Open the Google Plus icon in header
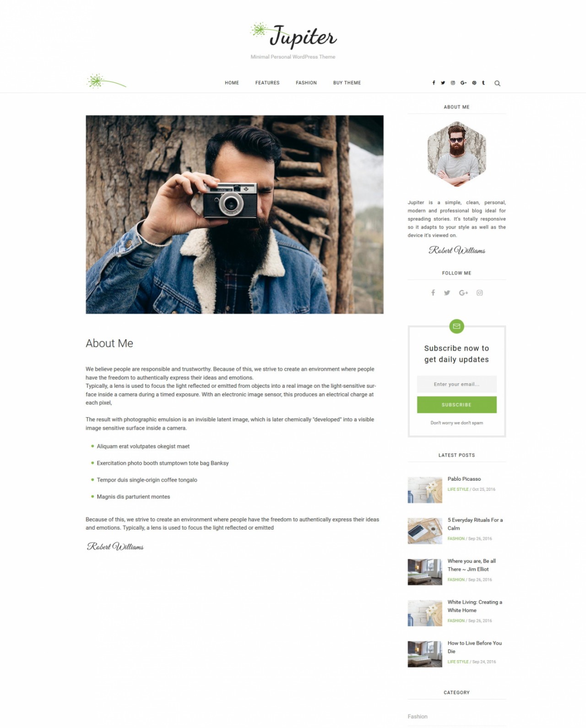 point(463,83)
